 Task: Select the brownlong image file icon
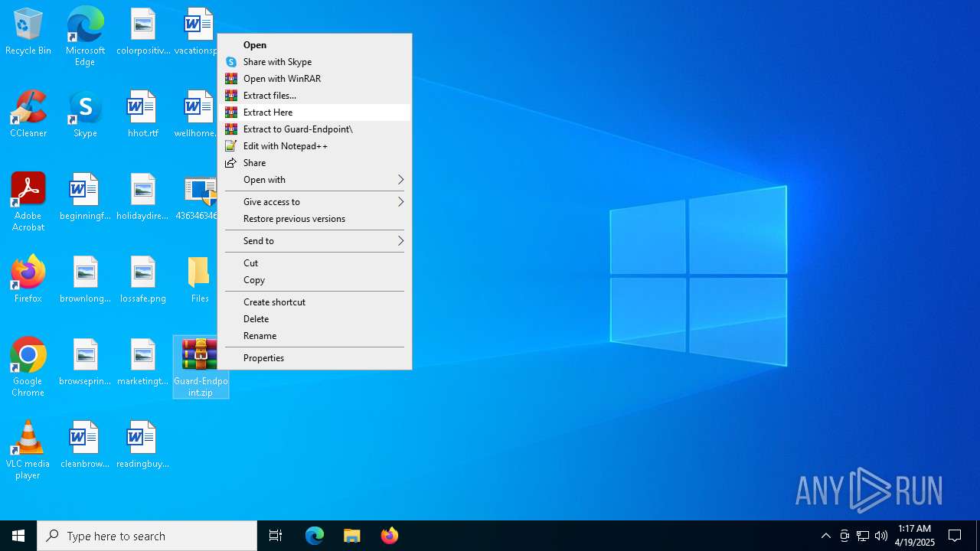85,280
